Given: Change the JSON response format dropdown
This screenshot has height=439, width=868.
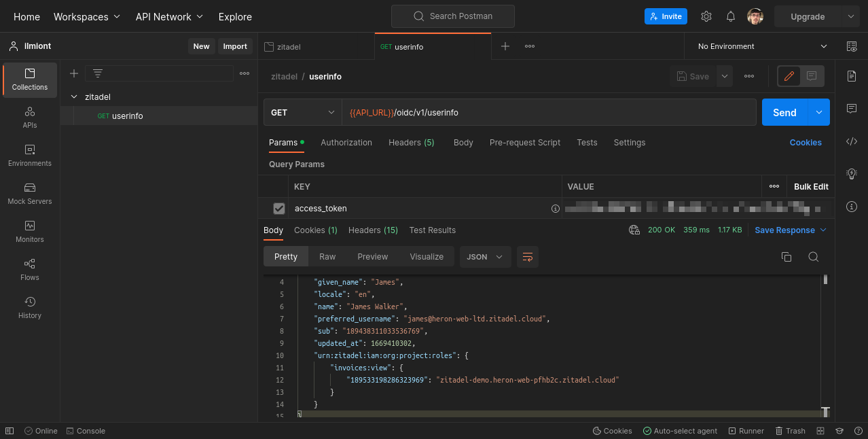Looking at the screenshot, I should click(486, 257).
